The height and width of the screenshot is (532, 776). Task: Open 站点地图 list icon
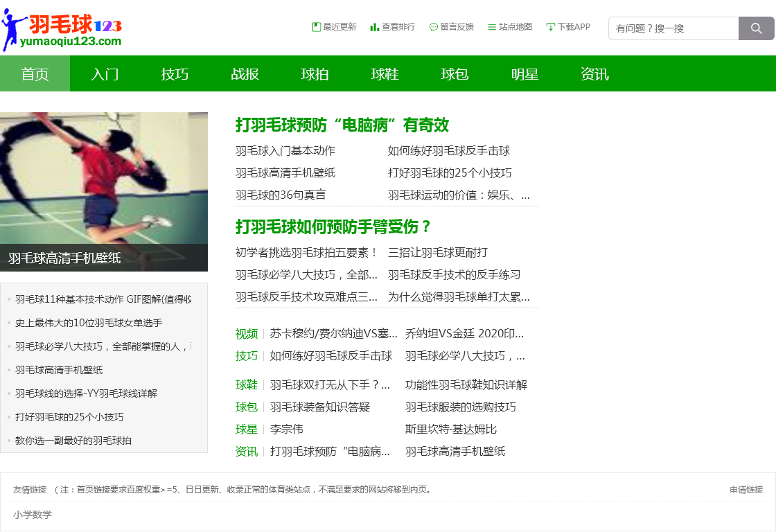[492, 27]
